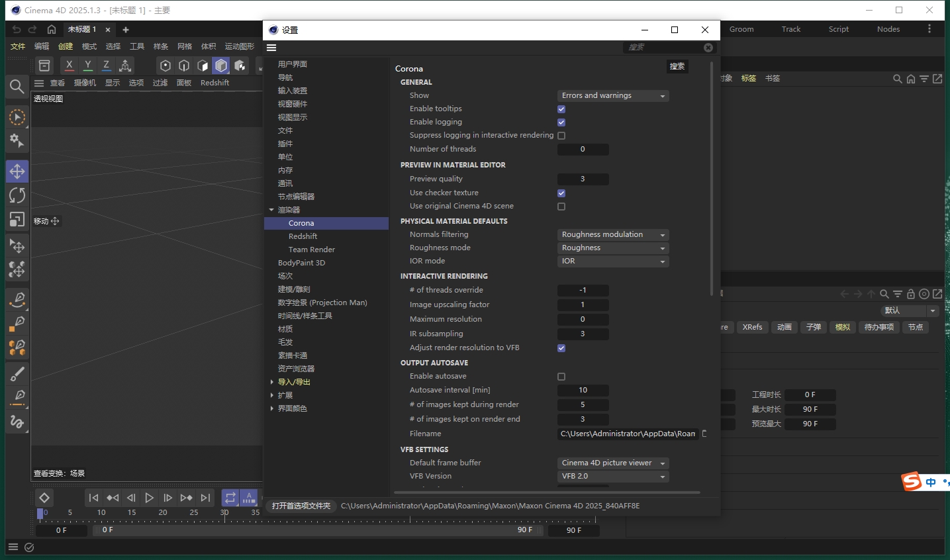Jump to the animation start button
Screen dimensions: 950x560
coord(93,498)
